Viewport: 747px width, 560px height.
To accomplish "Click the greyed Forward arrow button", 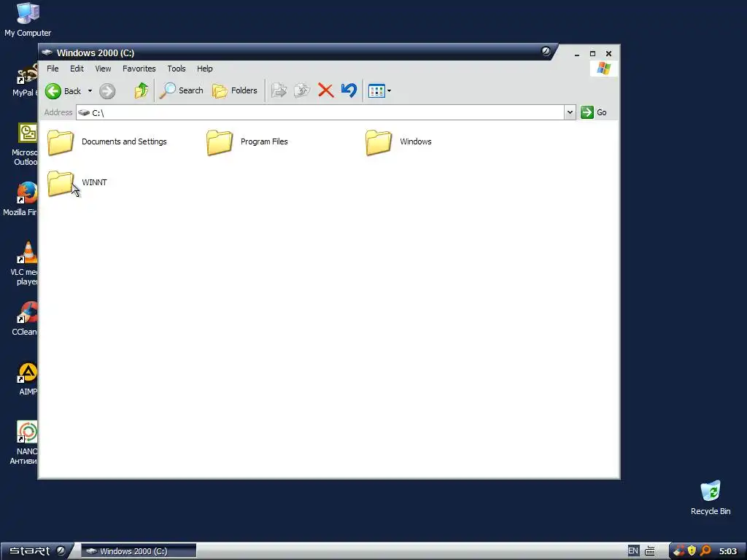I will pyautogui.click(x=107, y=91).
